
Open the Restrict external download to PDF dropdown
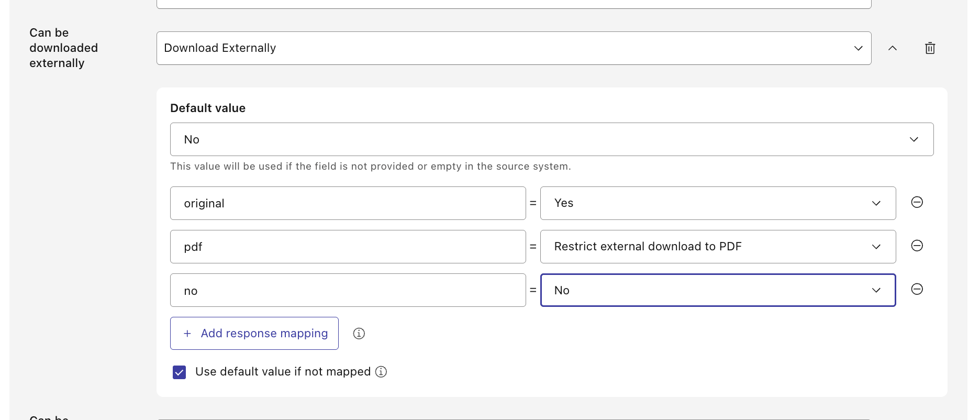(x=717, y=247)
